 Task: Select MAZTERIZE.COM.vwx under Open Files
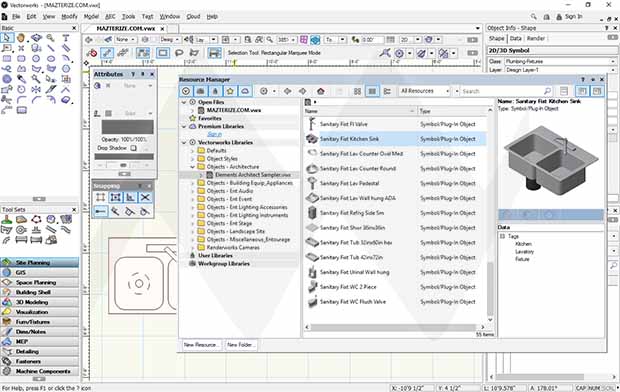pyautogui.click(x=234, y=110)
